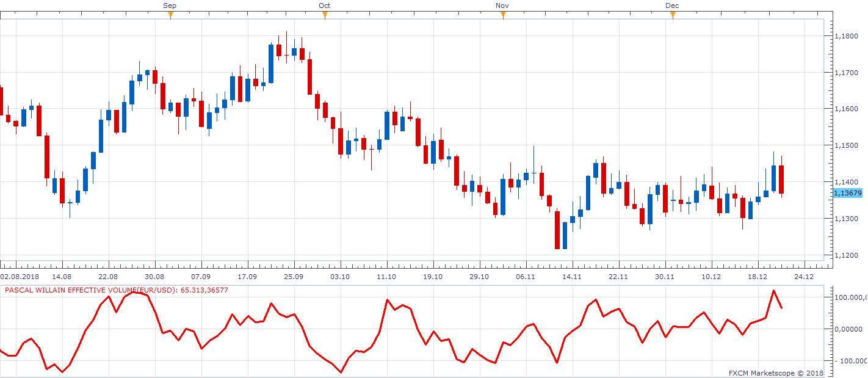Click the 1,1400 price axis label
The image size is (868, 378).
(x=845, y=182)
